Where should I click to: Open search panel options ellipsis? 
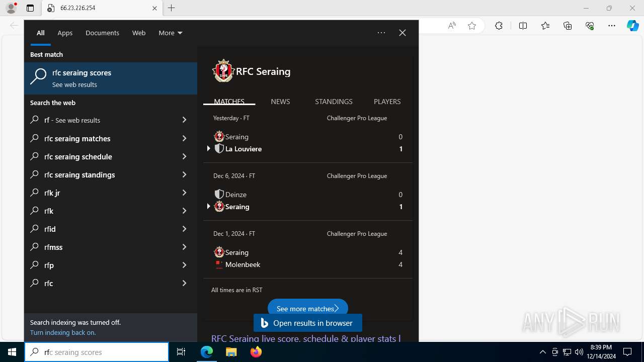[x=381, y=33]
